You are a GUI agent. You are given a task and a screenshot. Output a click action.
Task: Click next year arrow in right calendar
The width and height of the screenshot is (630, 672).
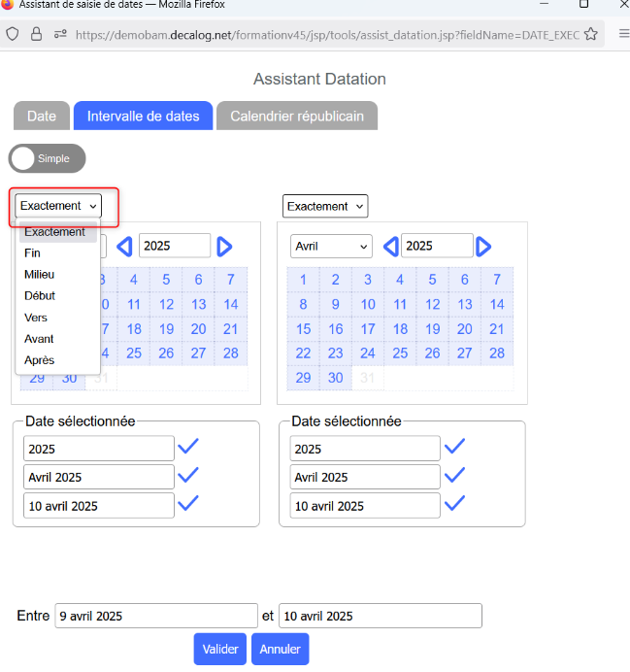tap(483, 247)
